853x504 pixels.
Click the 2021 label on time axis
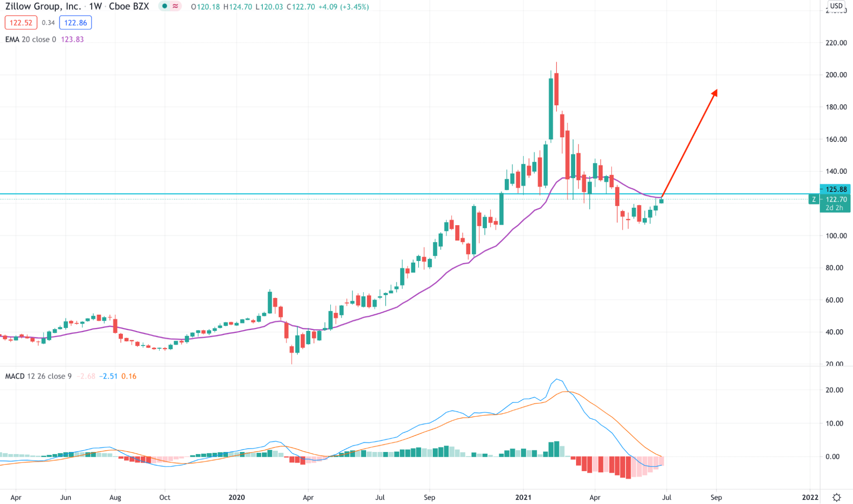click(x=523, y=497)
